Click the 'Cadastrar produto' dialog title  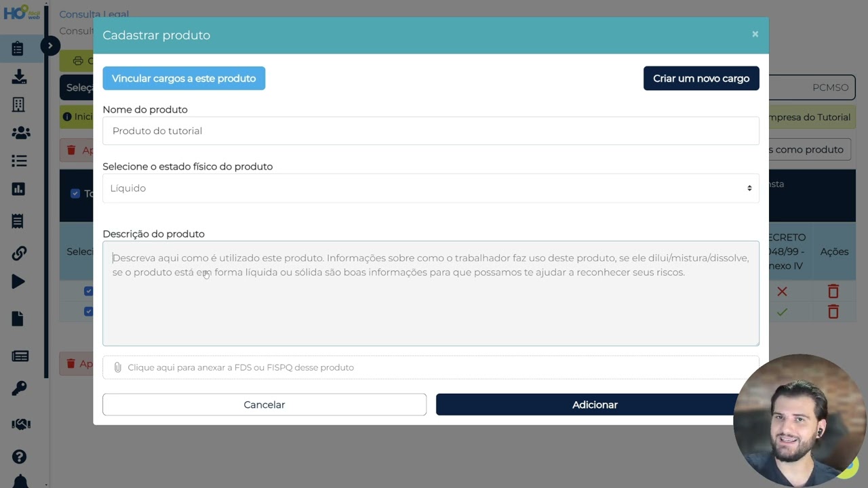[x=157, y=35]
